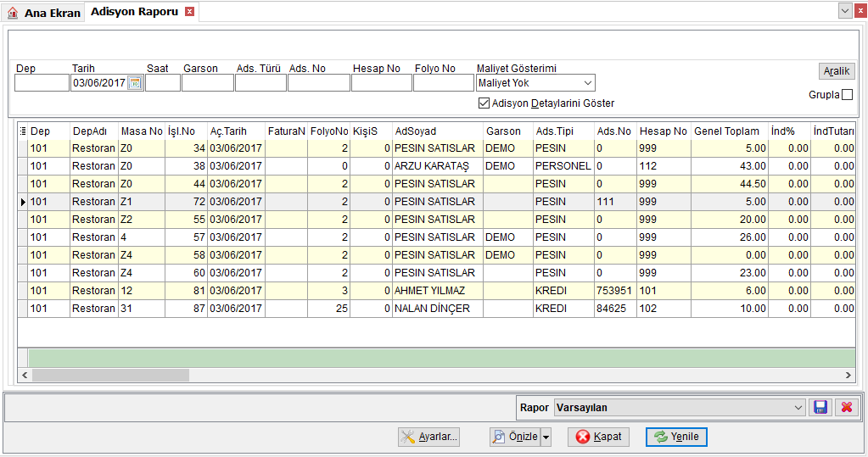The height and width of the screenshot is (457, 868).
Task: Click the Folyo No filter field
Action: click(x=444, y=83)
